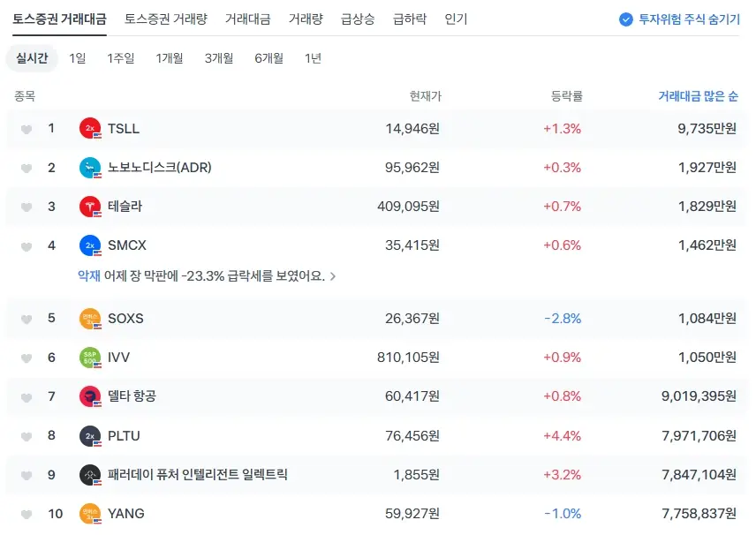Click the 종목 column header
Image resolution: width=756 pixels, height=535 pixels.
(x=25, y=96)
